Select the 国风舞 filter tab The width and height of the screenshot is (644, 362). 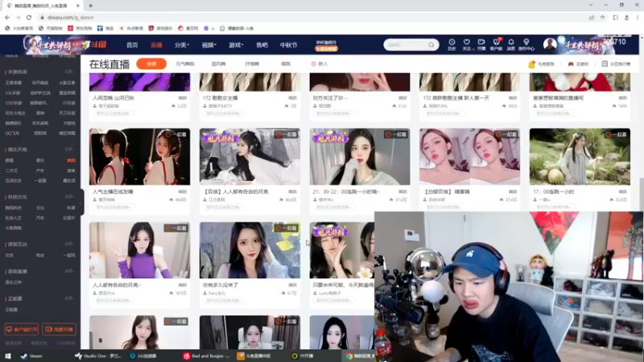coord(218,64)
